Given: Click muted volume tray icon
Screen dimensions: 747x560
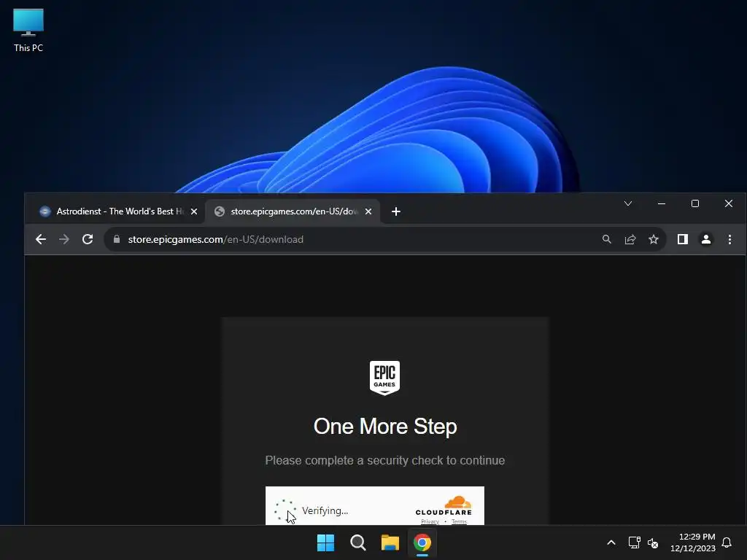Looking at the screenshot, I should coord(653,542).
